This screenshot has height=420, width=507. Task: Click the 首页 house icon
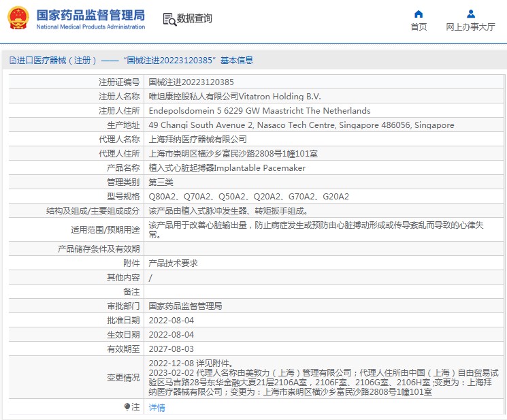tap(419, 14)
